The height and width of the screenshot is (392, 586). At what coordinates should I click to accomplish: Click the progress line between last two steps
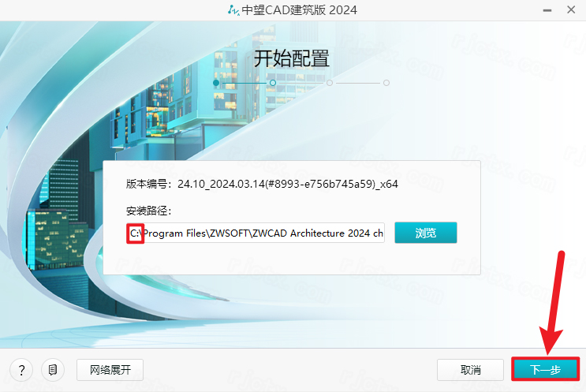click(358, 82)
